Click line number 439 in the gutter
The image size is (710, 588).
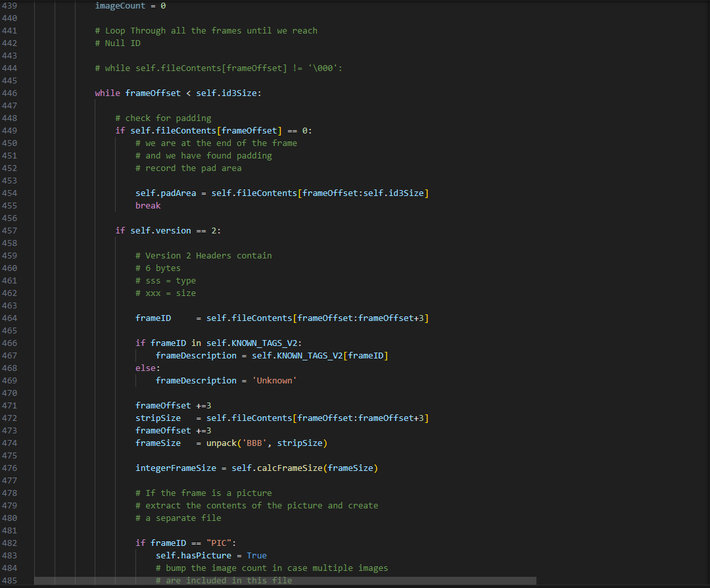coord(10,5)
